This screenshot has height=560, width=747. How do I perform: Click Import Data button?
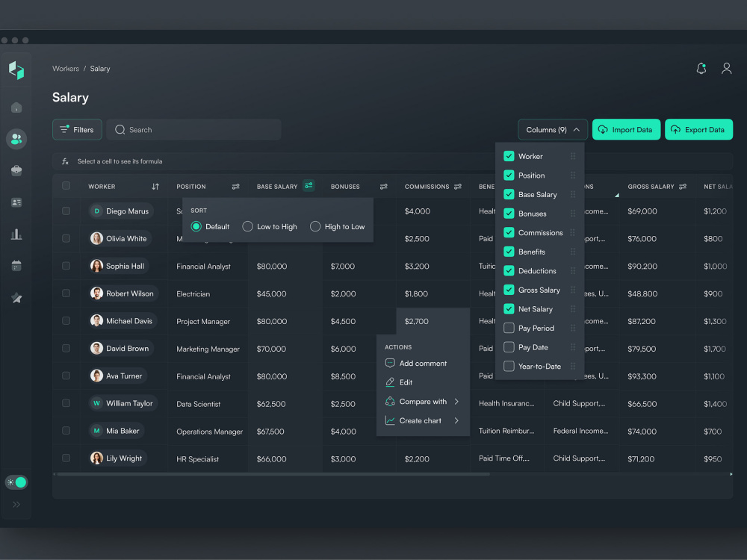click(626, 129)
